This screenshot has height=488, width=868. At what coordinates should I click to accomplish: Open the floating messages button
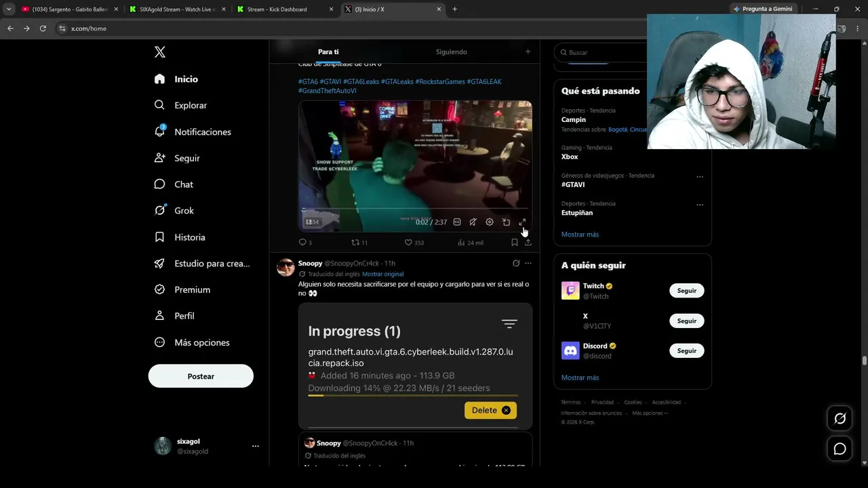(x=840, y=449)
